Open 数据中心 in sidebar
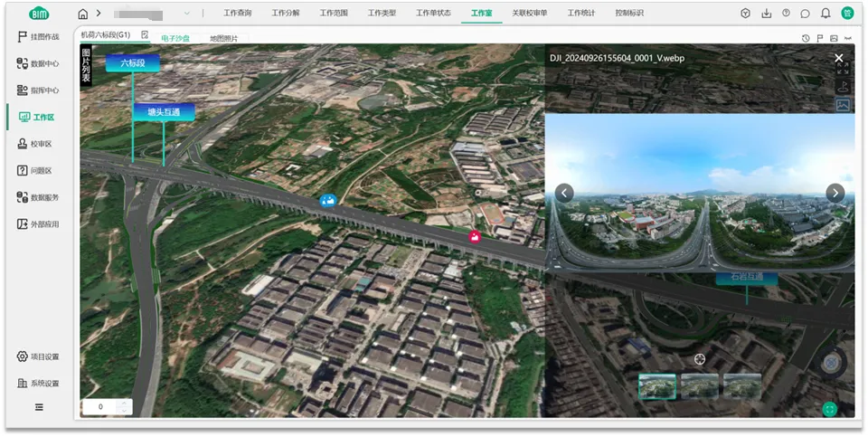The height and width of the screenshot is (437, 868). pos(38,63)
